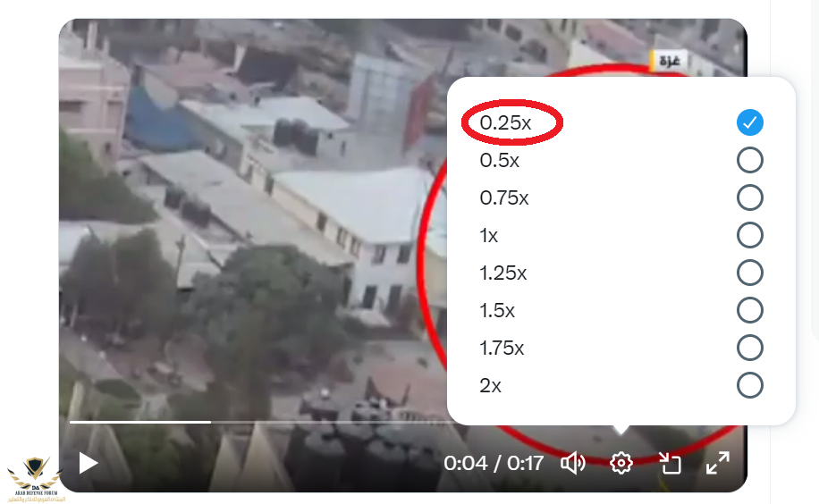Click the yellow Arabic Gaza label badge
The height and width of the screenshot is (504, 819).
[668, 61]
